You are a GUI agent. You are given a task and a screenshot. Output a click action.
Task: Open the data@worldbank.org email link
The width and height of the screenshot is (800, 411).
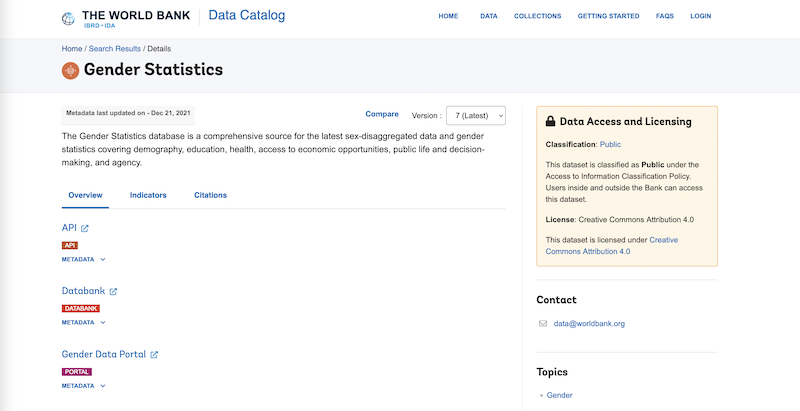click(x=588, y=323)
